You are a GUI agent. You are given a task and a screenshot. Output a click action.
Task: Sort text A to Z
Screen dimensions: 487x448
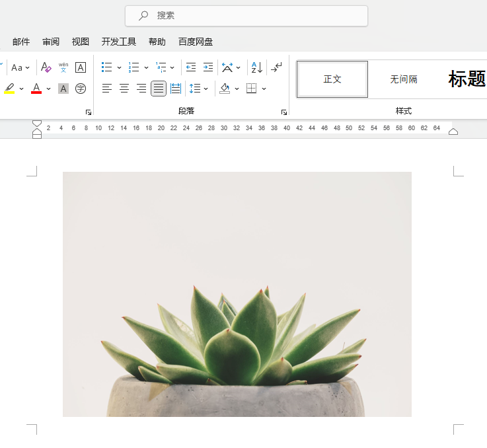[x=257, y=67]
